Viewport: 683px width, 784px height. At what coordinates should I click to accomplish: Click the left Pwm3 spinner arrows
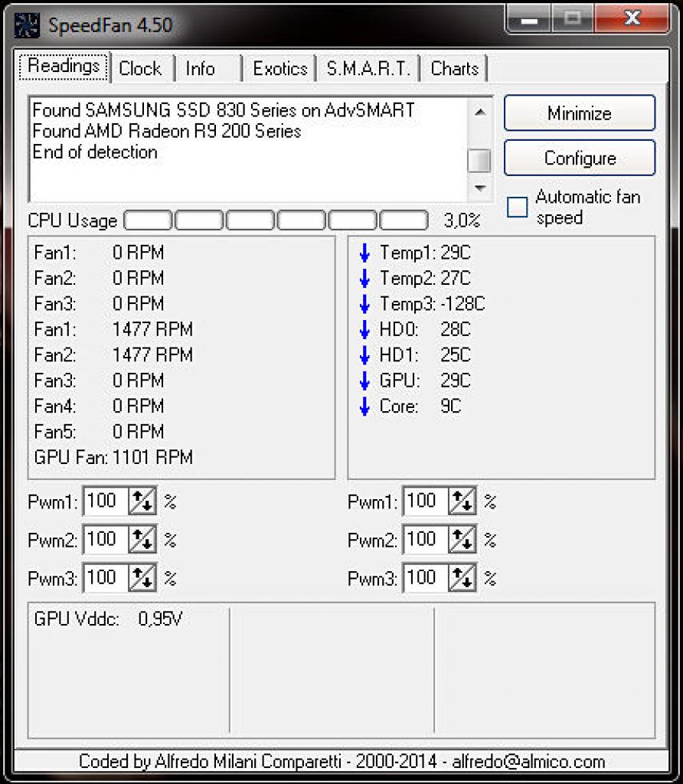142,578
